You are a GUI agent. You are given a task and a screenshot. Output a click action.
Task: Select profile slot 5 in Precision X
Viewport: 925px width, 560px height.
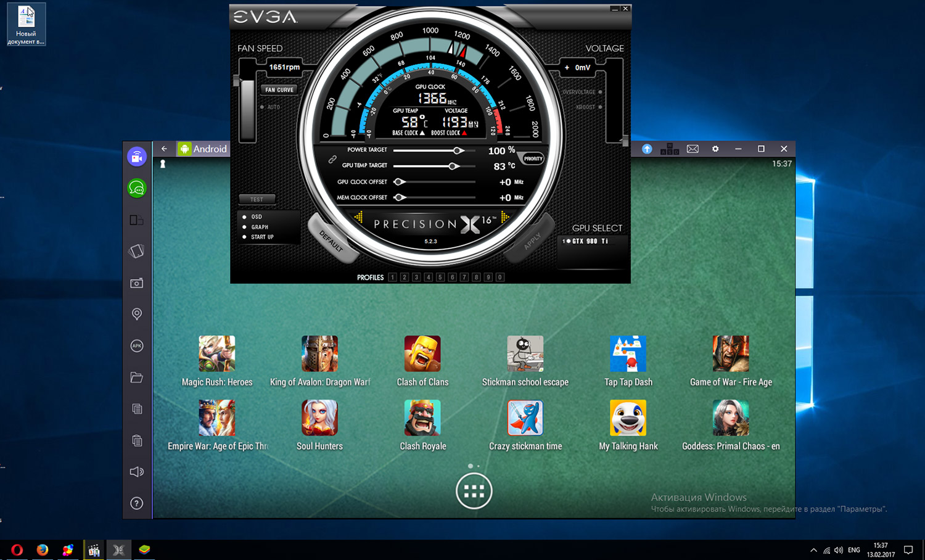click(x=440, y=278)
